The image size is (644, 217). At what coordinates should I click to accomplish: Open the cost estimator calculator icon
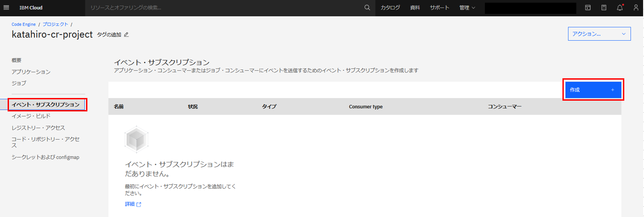coord(604,8)
